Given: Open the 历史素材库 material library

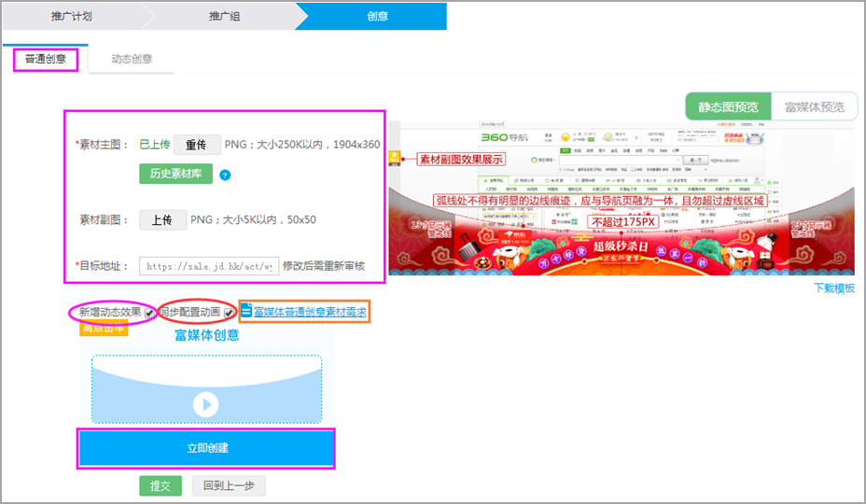Looking at the screenshot, I should 175,174.
